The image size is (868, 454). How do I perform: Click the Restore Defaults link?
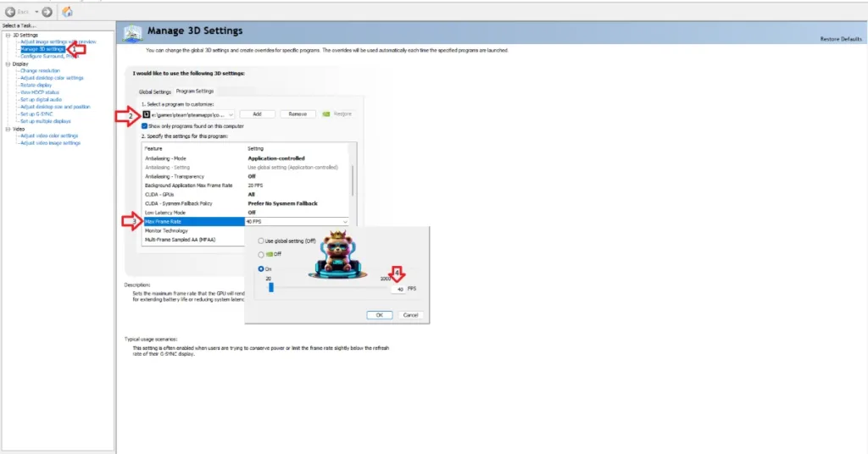click(x=841, y=40)
